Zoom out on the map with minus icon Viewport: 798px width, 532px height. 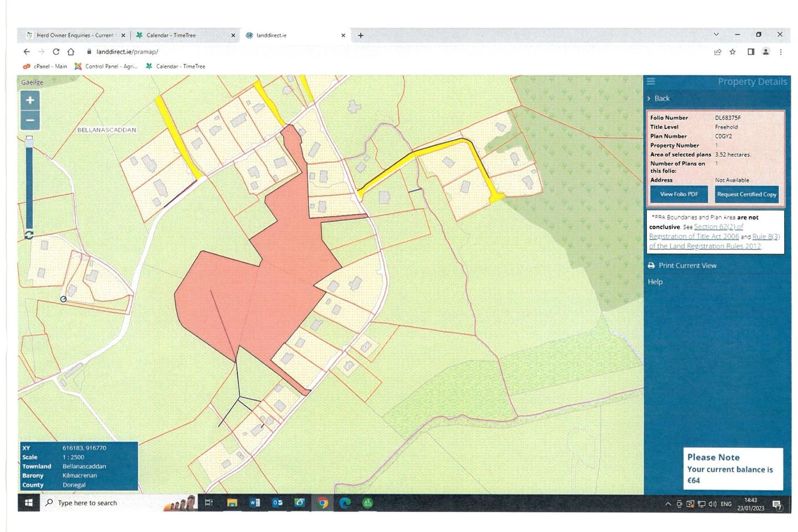29,120
